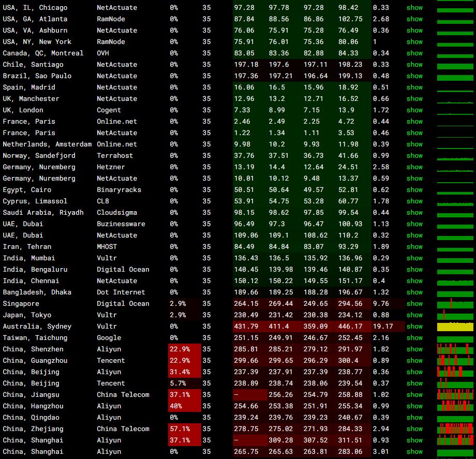Click show for Chile, Santiago
Image resolution: width=476 pixels, height=459 pixels.
[414, 64]
